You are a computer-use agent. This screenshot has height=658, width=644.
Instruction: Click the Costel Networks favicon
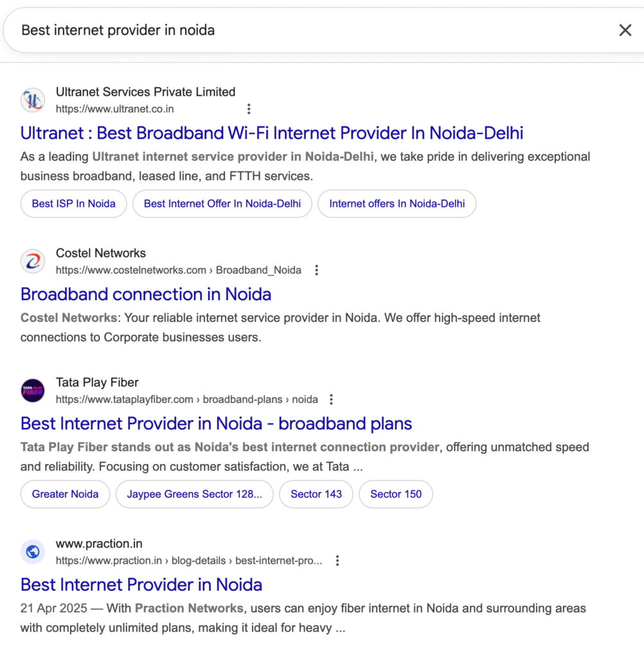pyautogui.click(x=33, y=262)
